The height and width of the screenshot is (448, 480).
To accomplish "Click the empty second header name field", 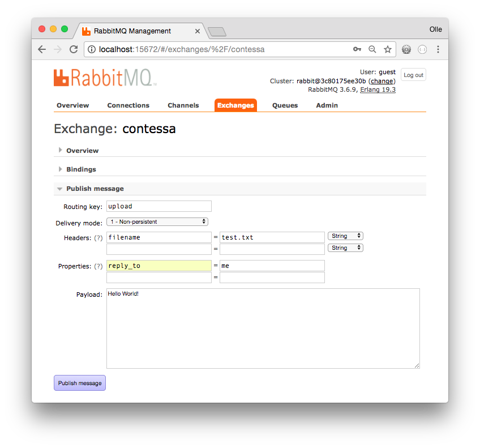I will coord(159,249).
